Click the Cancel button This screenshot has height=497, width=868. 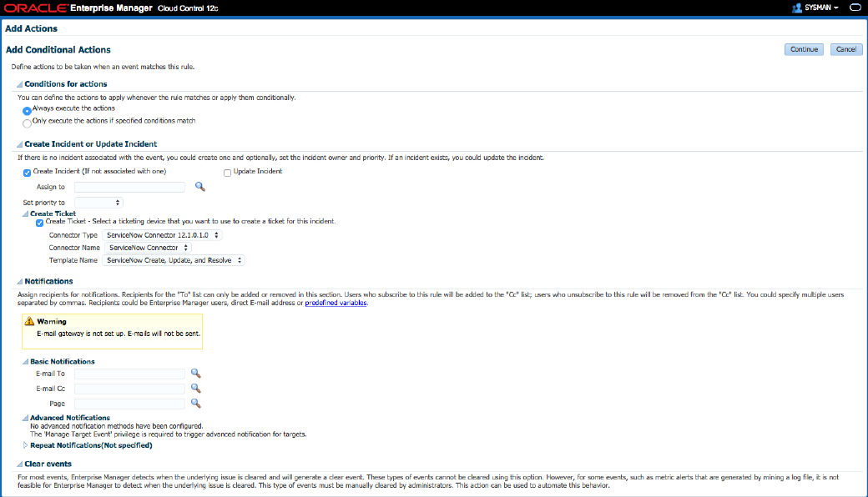pyautogui.click(x=845, y=49)
